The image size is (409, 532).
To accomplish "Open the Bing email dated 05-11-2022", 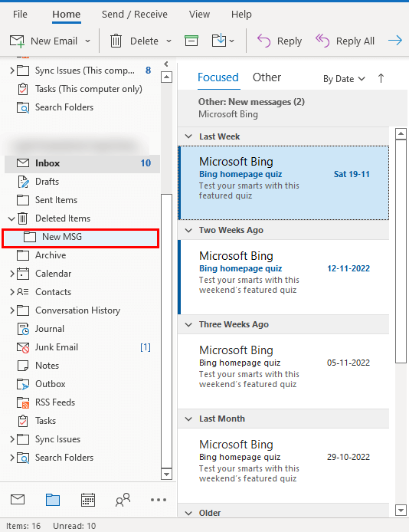I will point(283,371).
